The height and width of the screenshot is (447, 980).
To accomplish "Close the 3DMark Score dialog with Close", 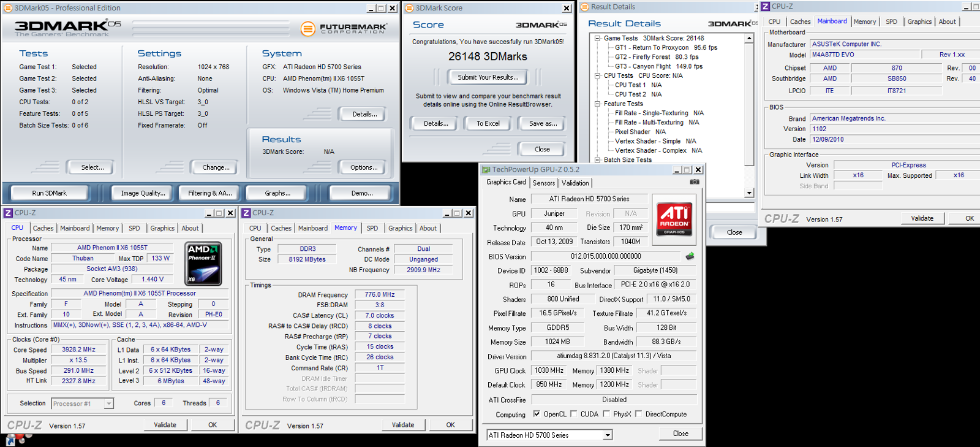I will point(542,149).
